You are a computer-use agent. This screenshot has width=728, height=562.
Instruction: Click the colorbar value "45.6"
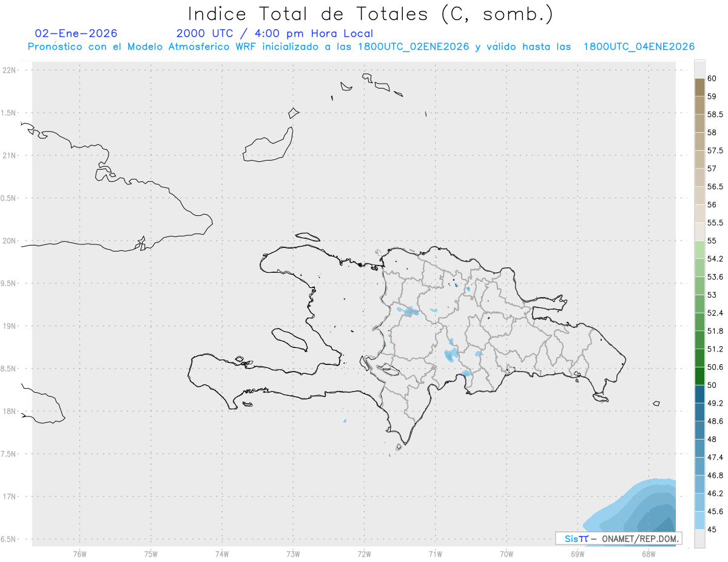[x=716, y=512]
